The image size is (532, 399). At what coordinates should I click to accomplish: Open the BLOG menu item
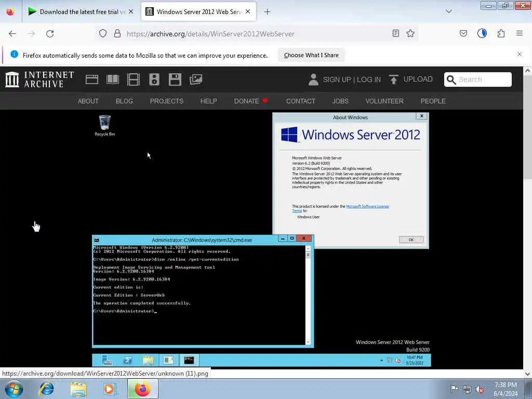(x=124, y=101)
